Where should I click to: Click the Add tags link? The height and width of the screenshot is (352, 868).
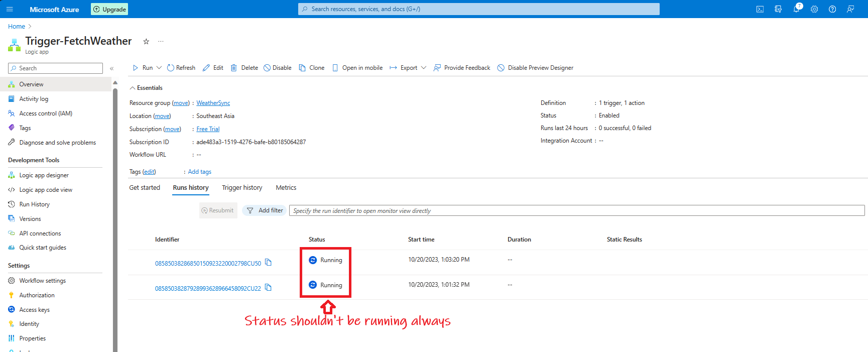200,172
